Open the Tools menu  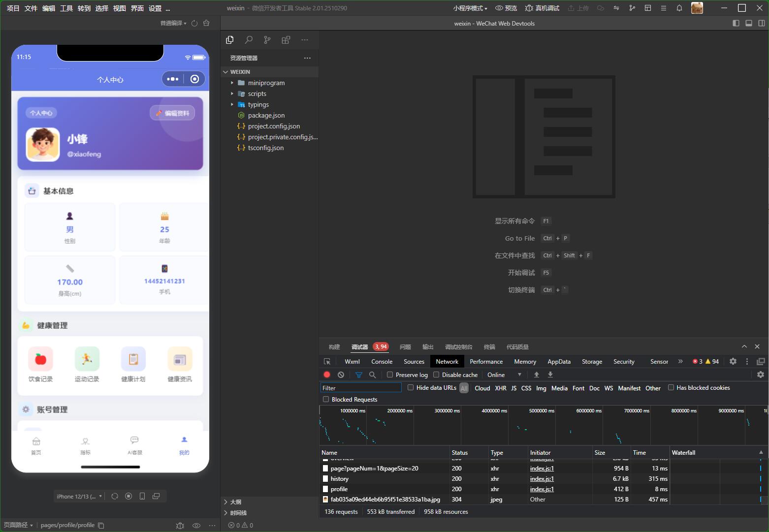point(66,8)
